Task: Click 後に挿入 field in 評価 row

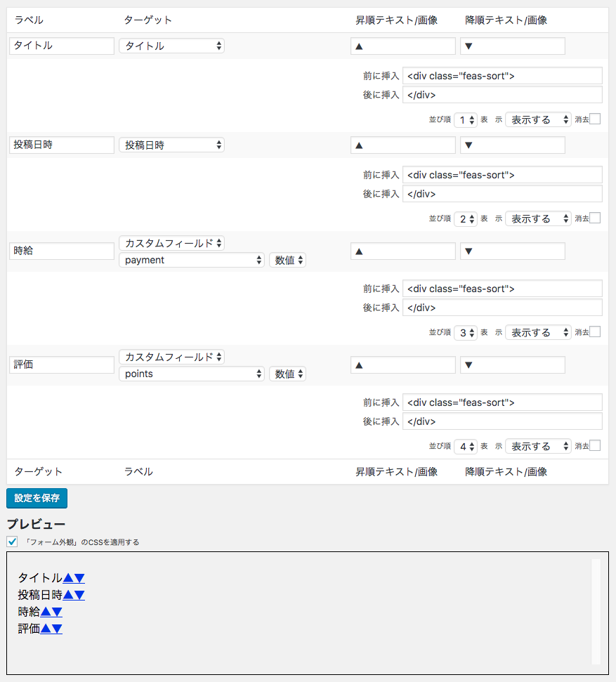Action: [x=502, y=422]
